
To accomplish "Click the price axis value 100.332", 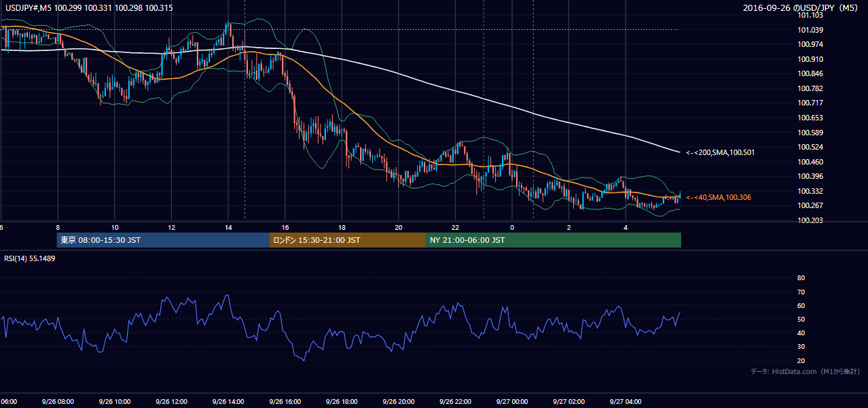I will [x=810, y=191].
